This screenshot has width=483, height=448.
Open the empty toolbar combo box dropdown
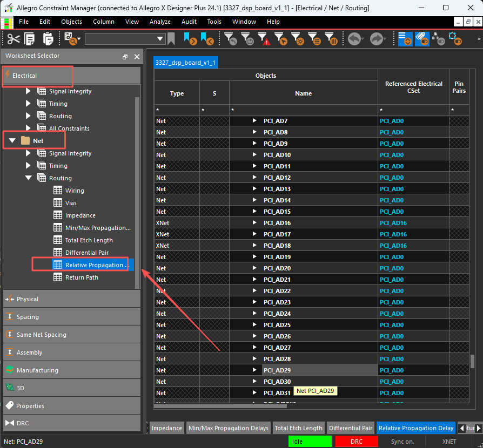click(x=160, y=39)
